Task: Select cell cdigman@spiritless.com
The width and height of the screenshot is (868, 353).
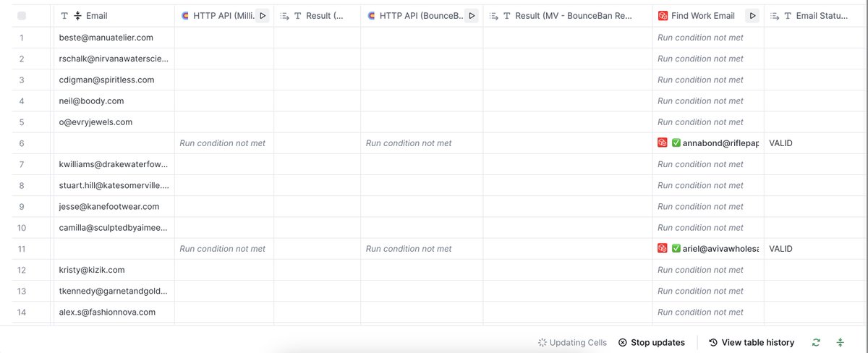Action: pyautogui.click(x=114, y=80)
